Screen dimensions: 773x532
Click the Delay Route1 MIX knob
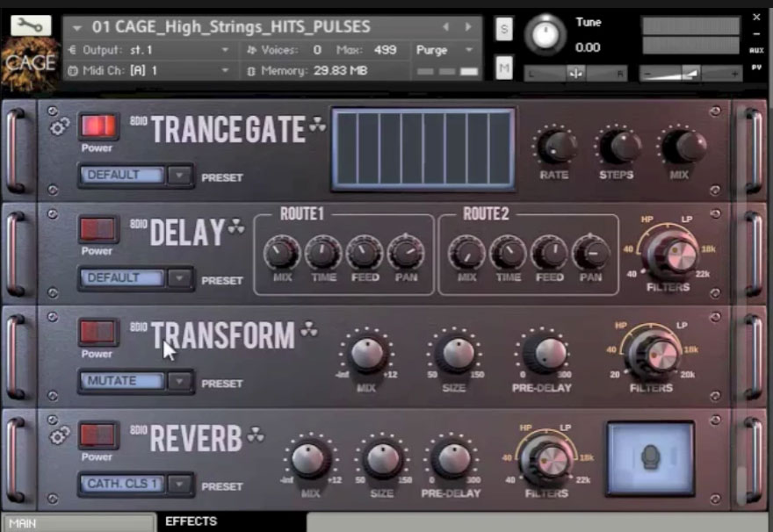click(282, 253)
